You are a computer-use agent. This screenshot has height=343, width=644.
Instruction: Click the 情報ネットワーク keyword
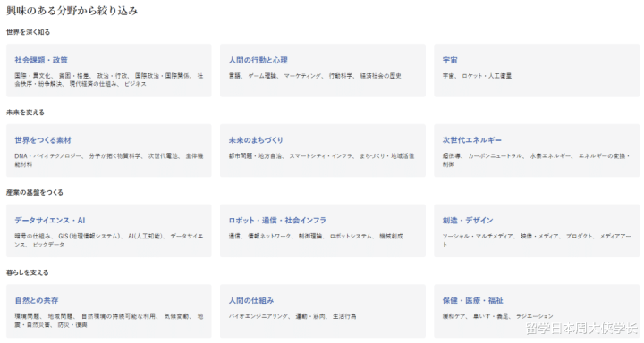point(269,236)
